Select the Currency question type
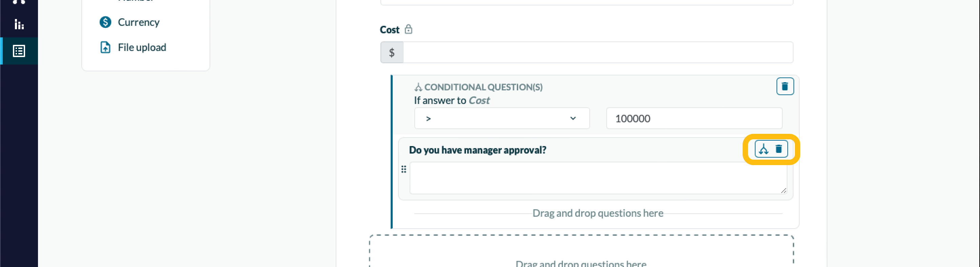The image size is (980, 267). (138, 22)
